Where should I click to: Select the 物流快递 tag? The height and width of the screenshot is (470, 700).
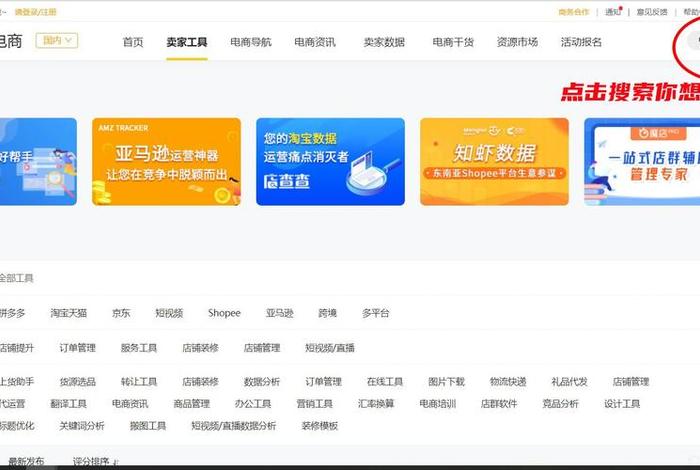(508, 382)
